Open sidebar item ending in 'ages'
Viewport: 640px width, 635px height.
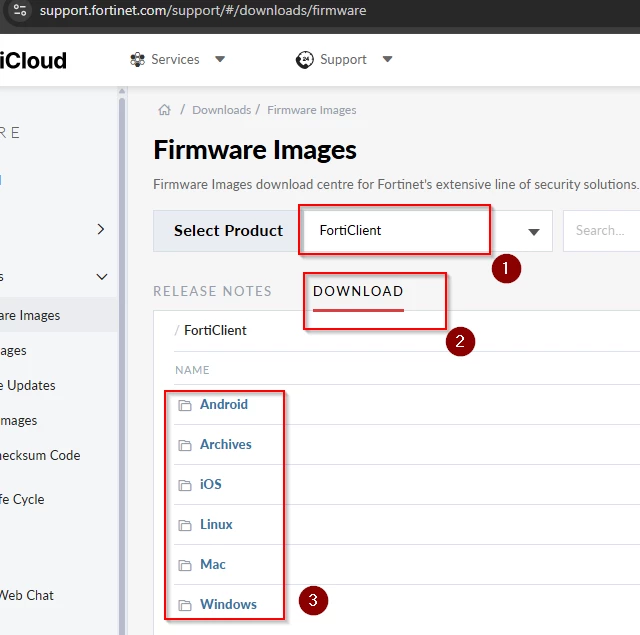[13, 351]
